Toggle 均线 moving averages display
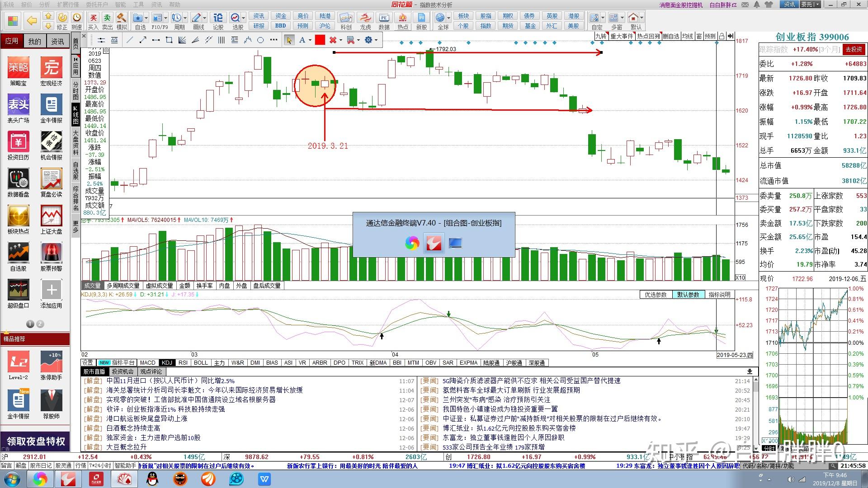 688,37
